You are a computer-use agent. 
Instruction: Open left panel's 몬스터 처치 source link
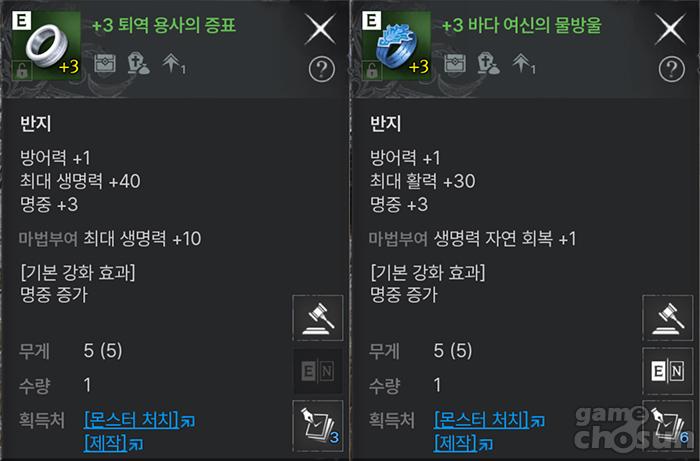click(x=131, y=419)
